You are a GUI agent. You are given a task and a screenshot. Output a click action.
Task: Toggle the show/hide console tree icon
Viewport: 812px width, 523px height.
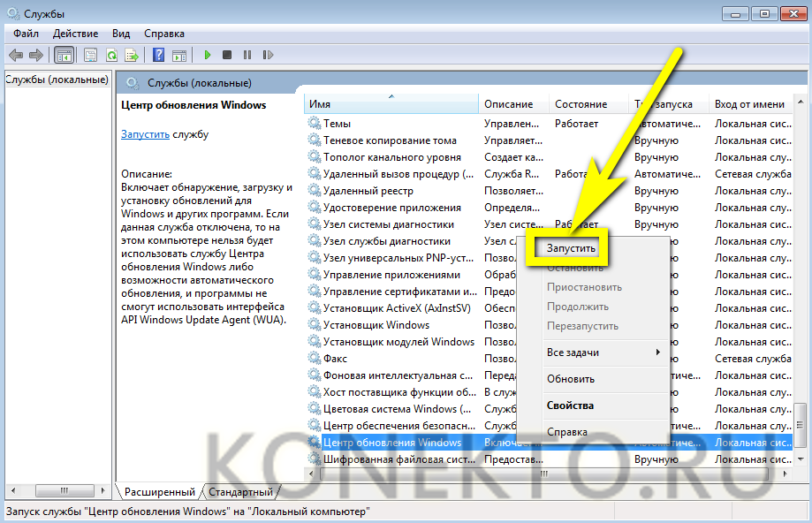pos(65,55)
